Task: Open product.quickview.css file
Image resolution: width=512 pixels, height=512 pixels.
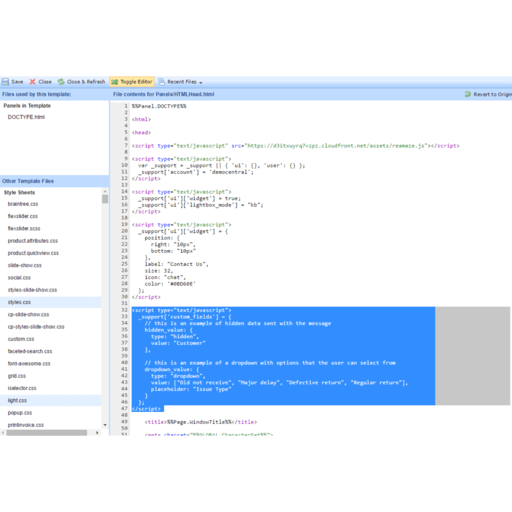Action: (x=33, y=253)
